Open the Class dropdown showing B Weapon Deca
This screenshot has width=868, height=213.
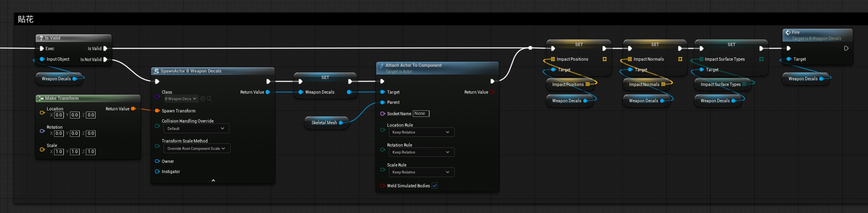click(x=181, y=99)
